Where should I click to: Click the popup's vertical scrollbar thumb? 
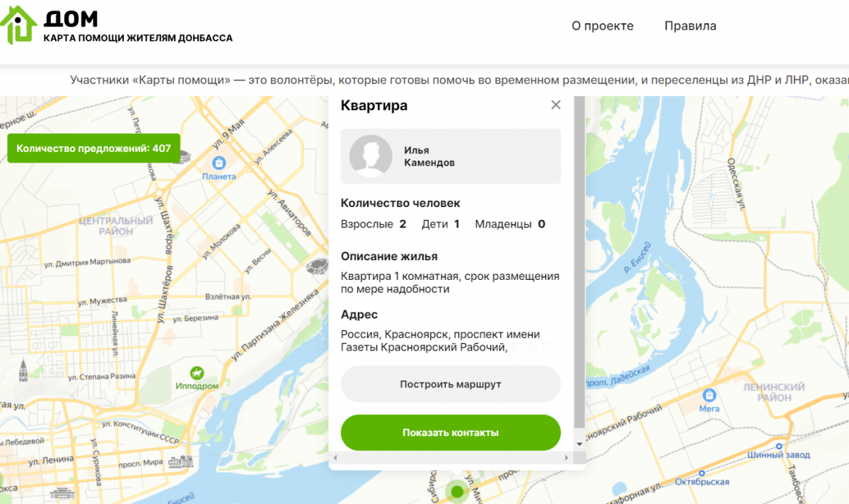click(x=579, y=262)
